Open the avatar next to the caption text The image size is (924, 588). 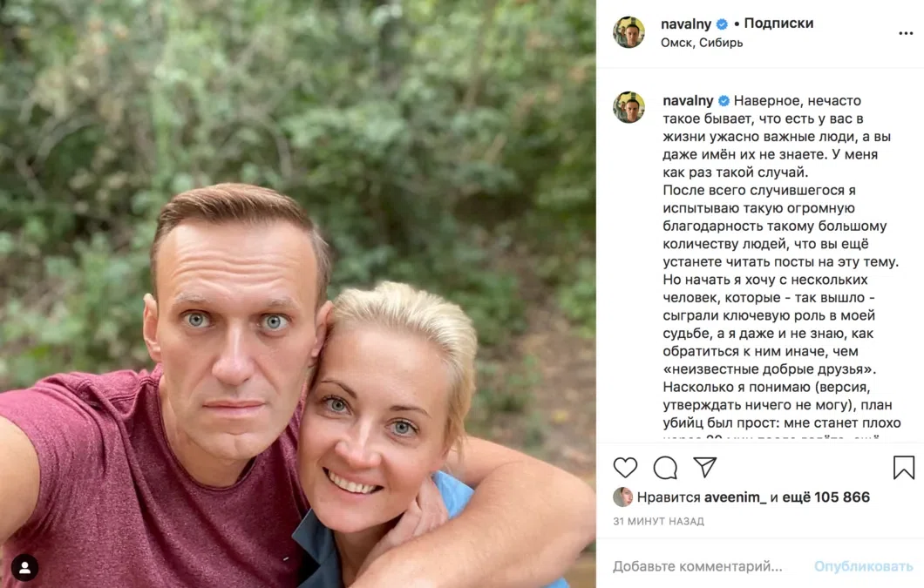[x=628, y=107]
